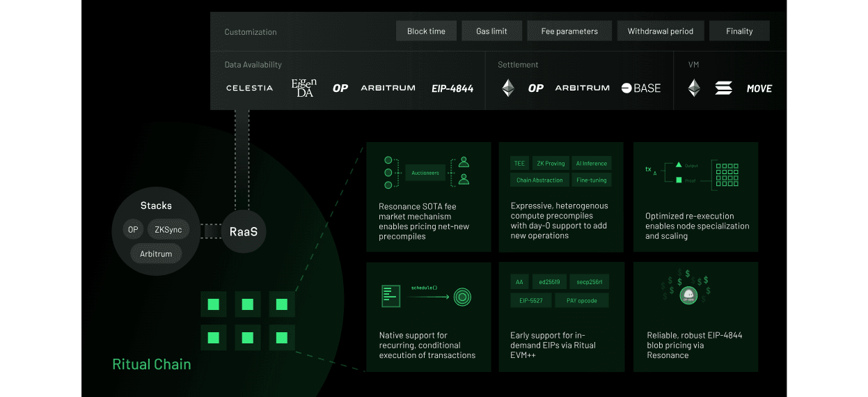The width and height of the screenshot is (868, 397).
Task: Click the Ethereum icon under VM
Action: point(694,88)
